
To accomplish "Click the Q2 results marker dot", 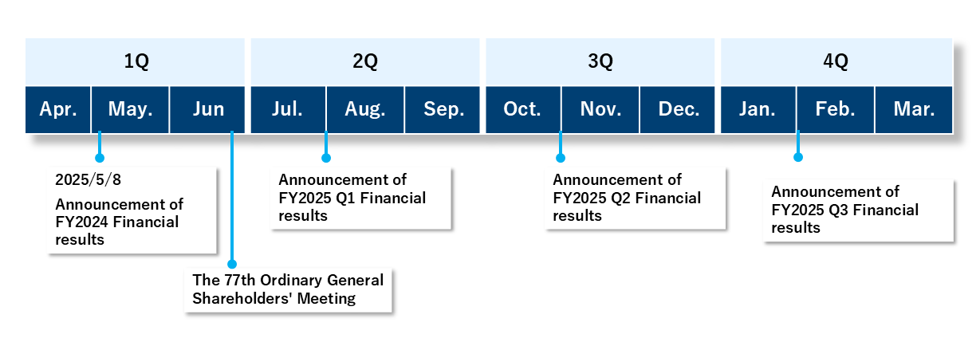I will coord(561,158).
